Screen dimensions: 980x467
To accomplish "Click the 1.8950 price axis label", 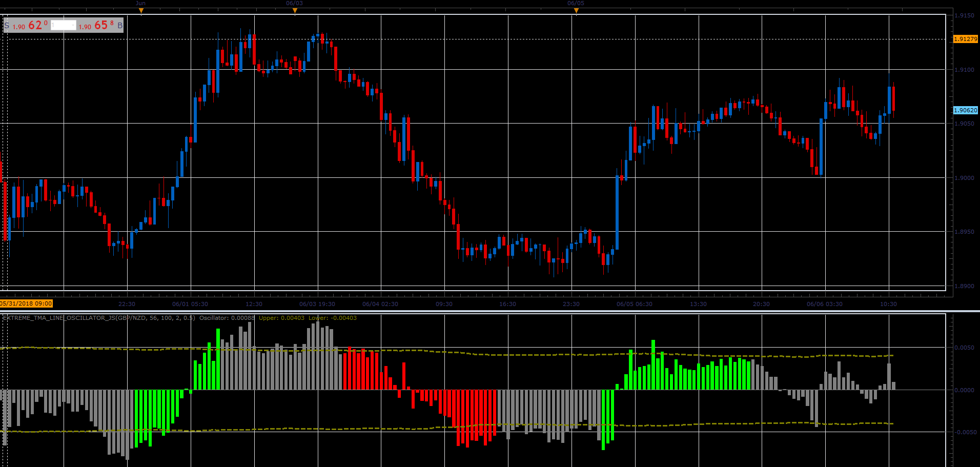I will point(964,232).
